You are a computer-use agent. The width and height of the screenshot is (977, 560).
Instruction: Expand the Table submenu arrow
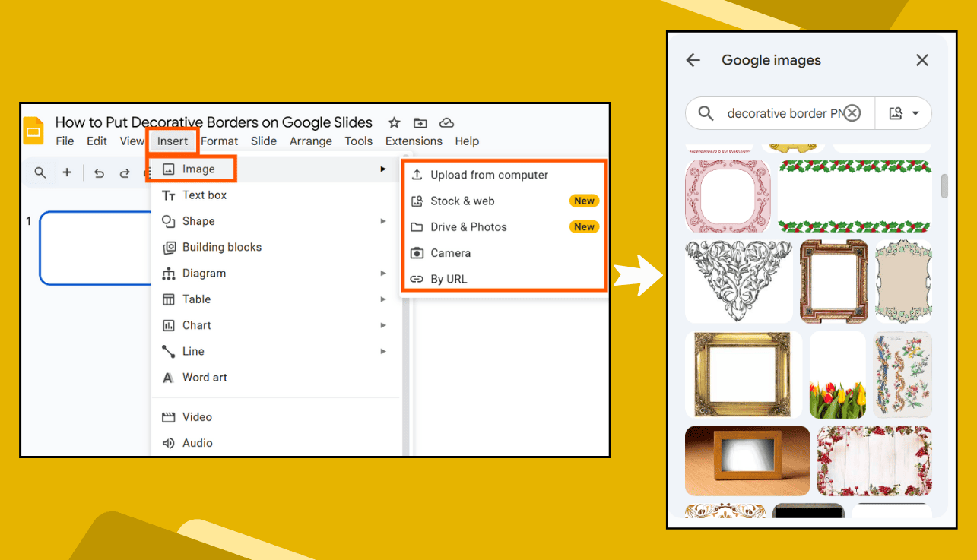coord(385,299)
